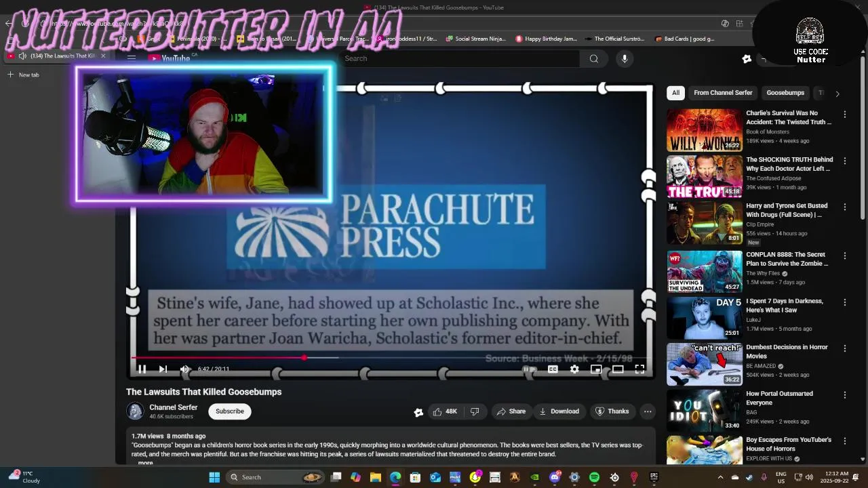Open options for Boy Escapes video
868x488 pixels.
click(x=844, y=441)
